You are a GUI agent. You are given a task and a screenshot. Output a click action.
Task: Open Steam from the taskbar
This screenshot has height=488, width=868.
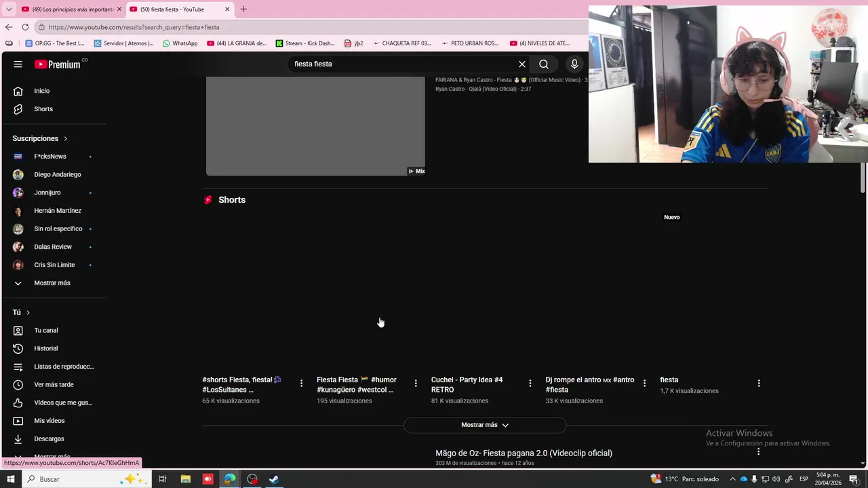point(274,479)
